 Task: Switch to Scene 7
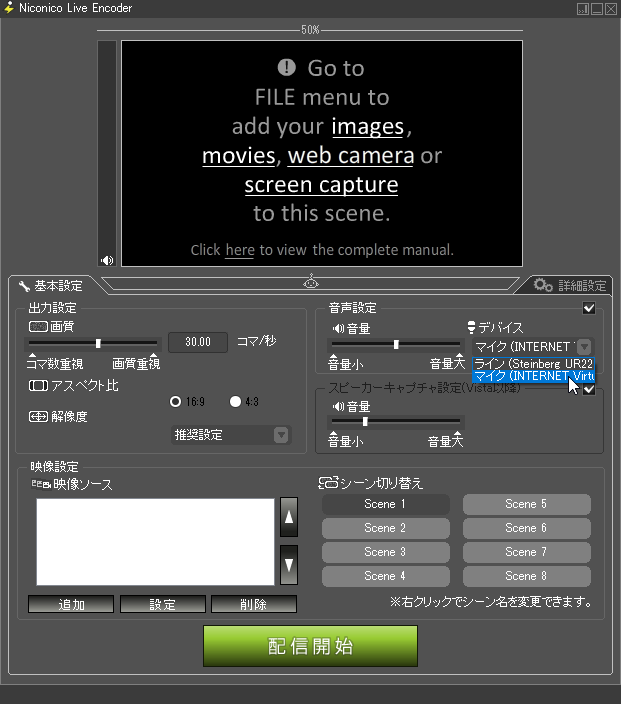(x=527, y=552)
